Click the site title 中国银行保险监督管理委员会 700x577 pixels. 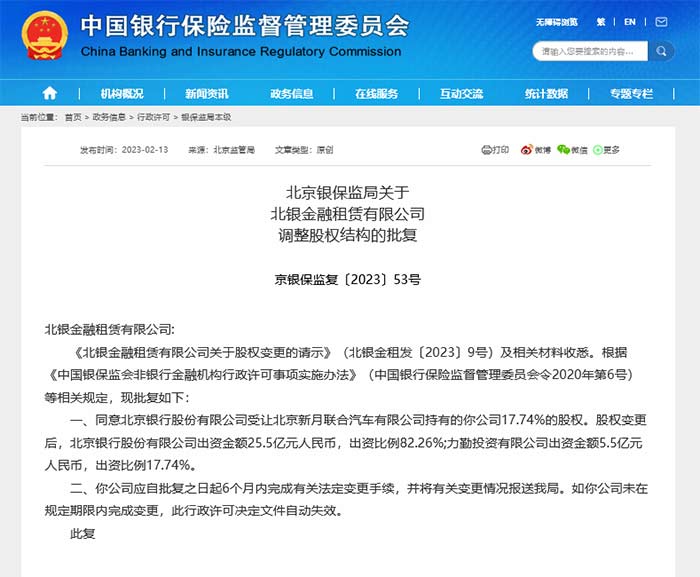(x=245, y=25)
